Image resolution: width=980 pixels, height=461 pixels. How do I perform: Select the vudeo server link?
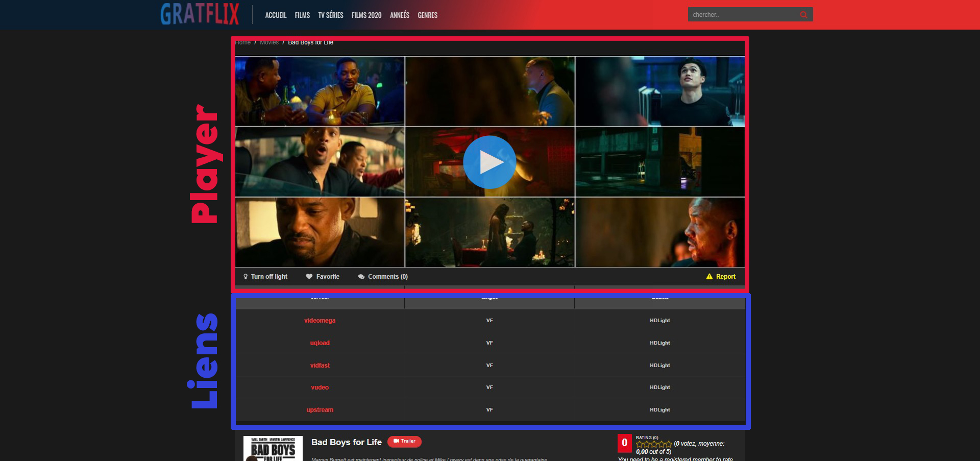tap(320, 387)
